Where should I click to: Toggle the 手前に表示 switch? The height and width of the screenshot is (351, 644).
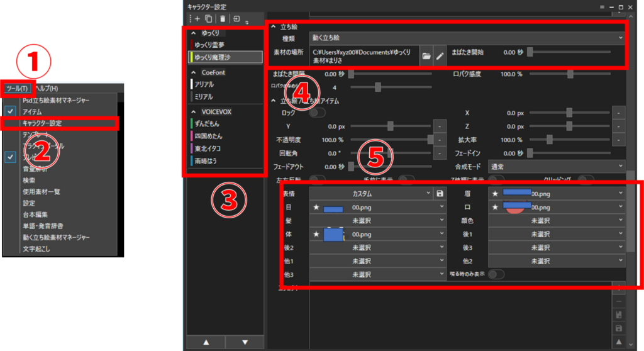pos(407,179)
